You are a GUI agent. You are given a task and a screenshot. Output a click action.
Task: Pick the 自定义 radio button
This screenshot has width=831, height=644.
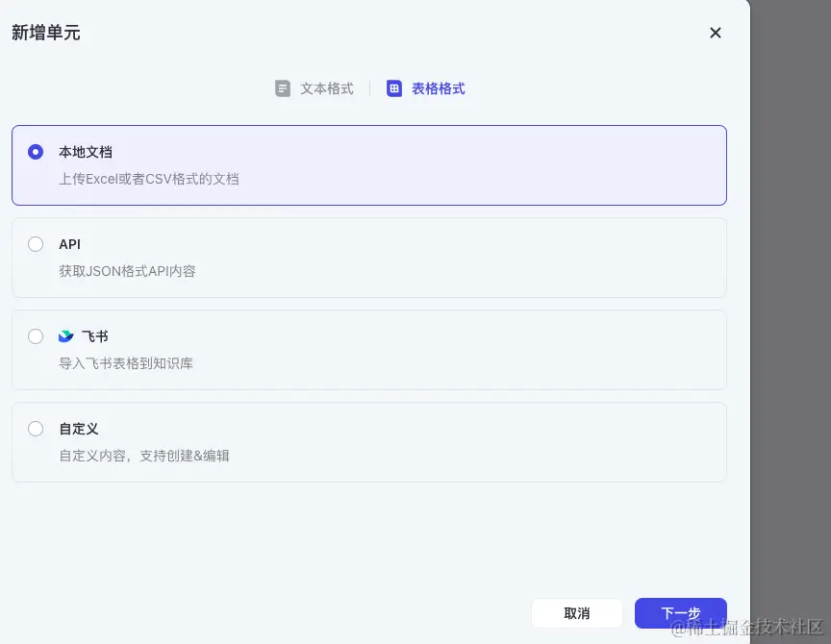(x=36, y=429)
